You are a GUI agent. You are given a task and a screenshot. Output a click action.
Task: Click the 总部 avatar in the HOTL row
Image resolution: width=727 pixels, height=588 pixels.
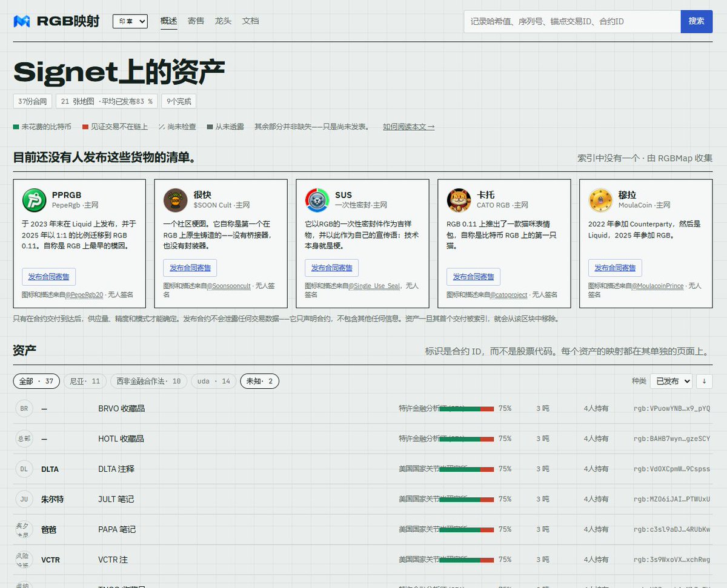click(x=24, y=438)
